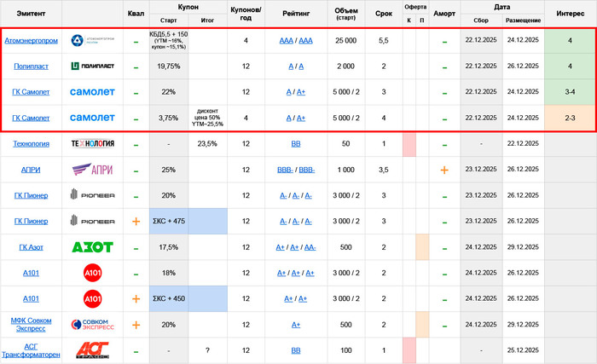The height and width of the screenshot is (364, 597).
Task: Click the green АЗОТ logo
Action: [x=91, y=247]
